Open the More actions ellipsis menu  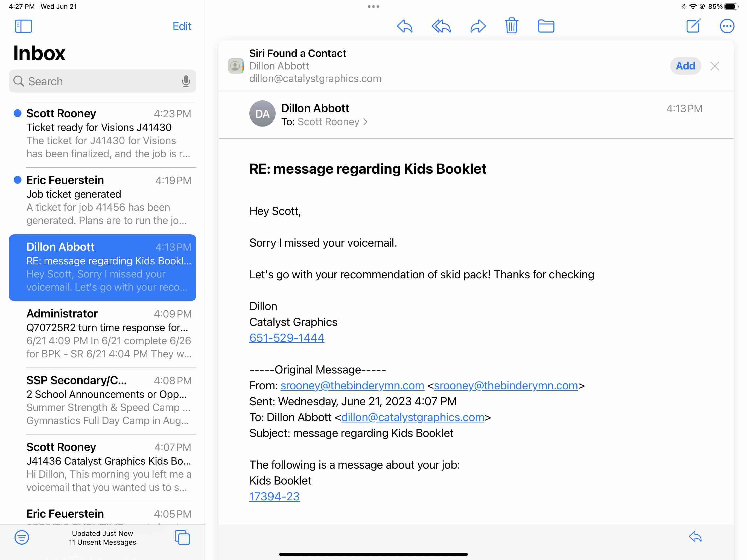(727, 26)
